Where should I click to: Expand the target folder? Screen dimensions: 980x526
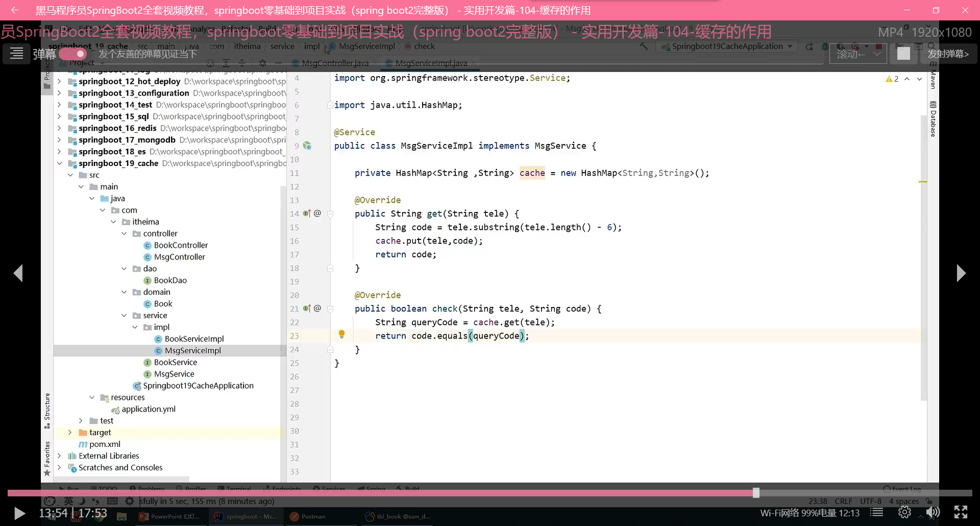tap(70, 433)
